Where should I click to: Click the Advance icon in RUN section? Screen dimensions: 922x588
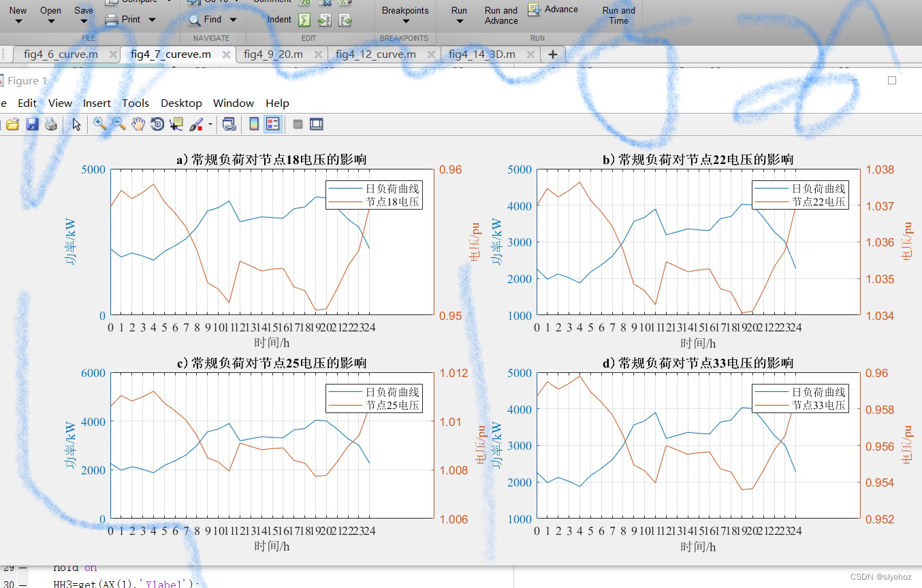[535, 10]
